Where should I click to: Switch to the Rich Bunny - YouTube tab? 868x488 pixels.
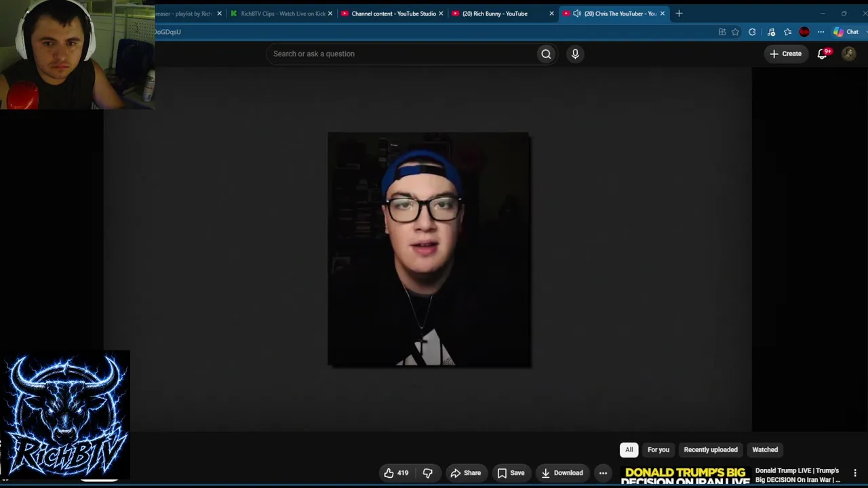503,14
